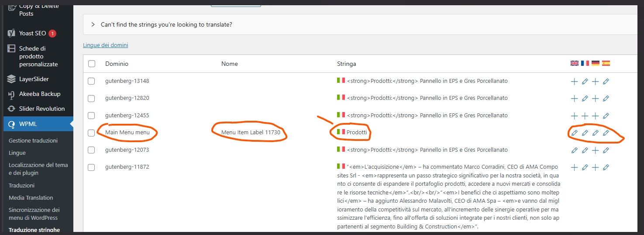Image resolution: width=644 pixels, height=235 pixels.
Task: Add German translation for gutenberg-12455 string
Action: (x=595, y=116)
